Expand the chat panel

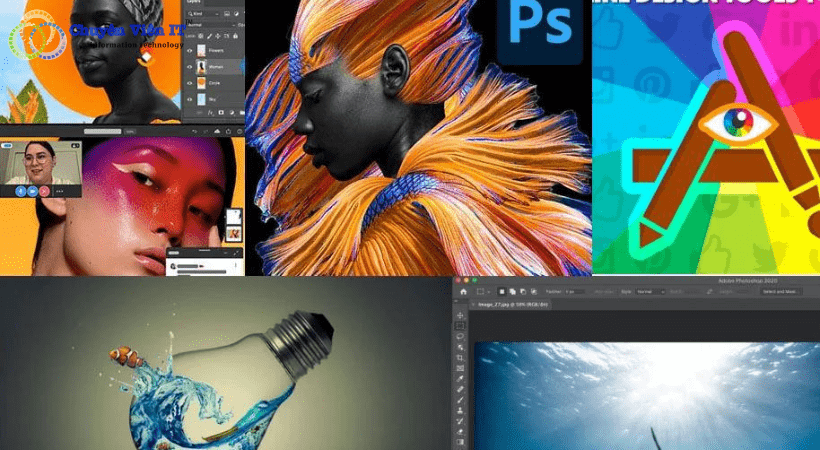pyautogui.click(x=236, y=253)
